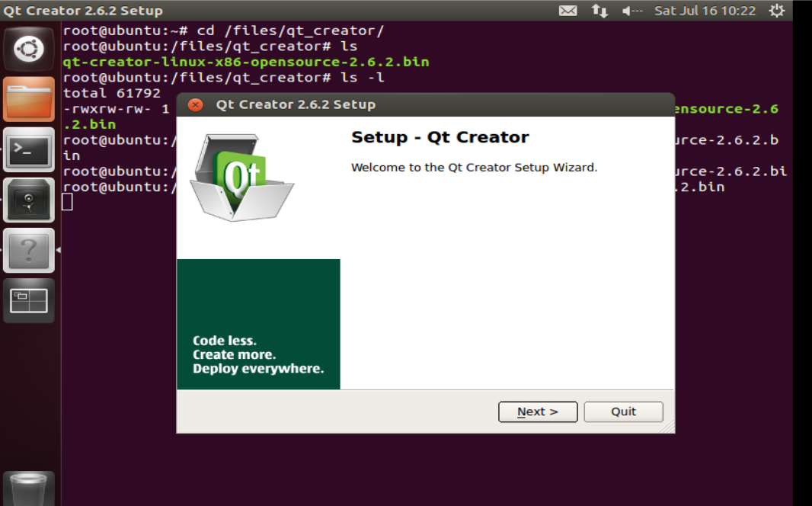This screenshot has height=506, width=812.
Task: Click the 'Welcome to the Qt Creator Setup Wizard.' text
Action: point(475,168)
